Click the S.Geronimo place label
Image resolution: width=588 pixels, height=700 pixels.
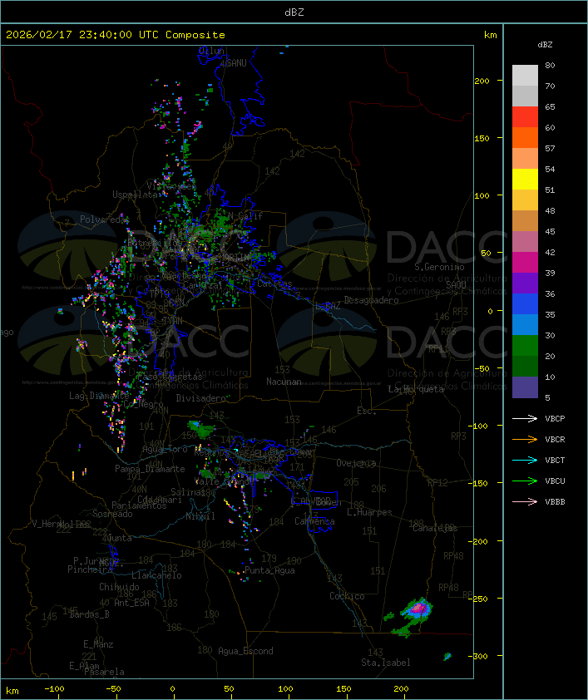pyautogui.click(x=439, y=267)
